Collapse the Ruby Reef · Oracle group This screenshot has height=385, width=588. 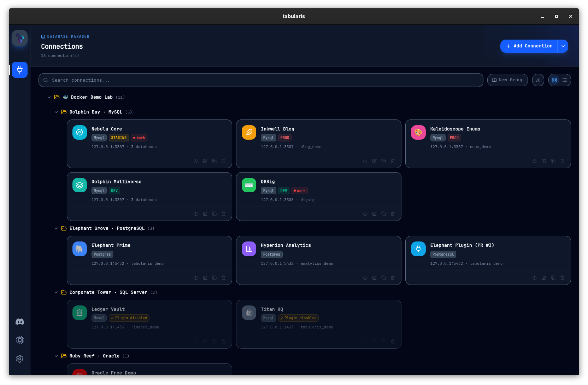(x=56, y=356)
